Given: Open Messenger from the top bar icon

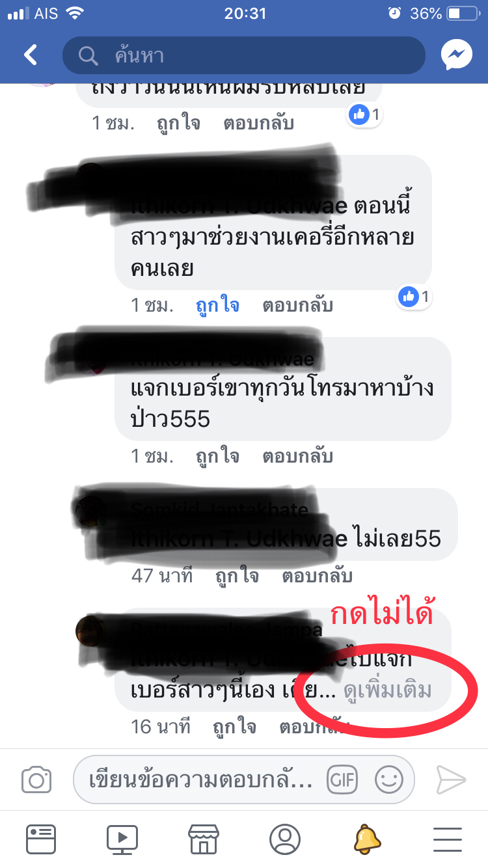Looking at the screenshot, I should 456,55.
